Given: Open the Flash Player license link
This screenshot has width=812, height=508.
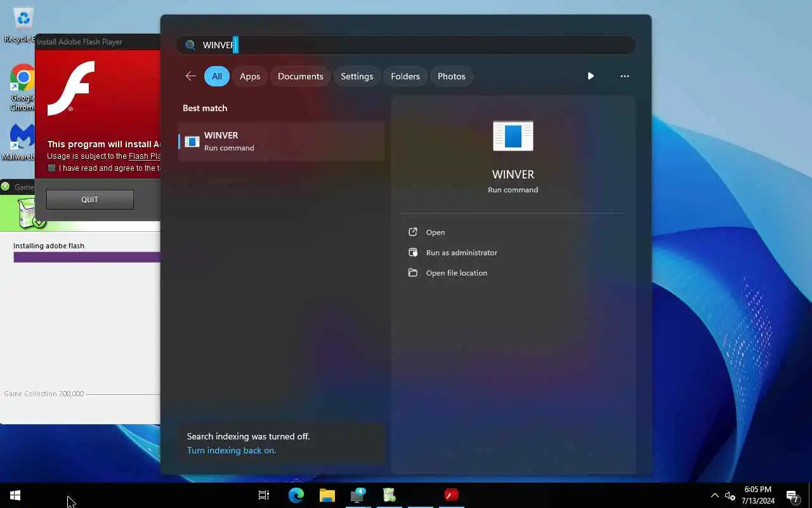Looking at the screenshot, I should pyautogui.click(x=144, y=156).
